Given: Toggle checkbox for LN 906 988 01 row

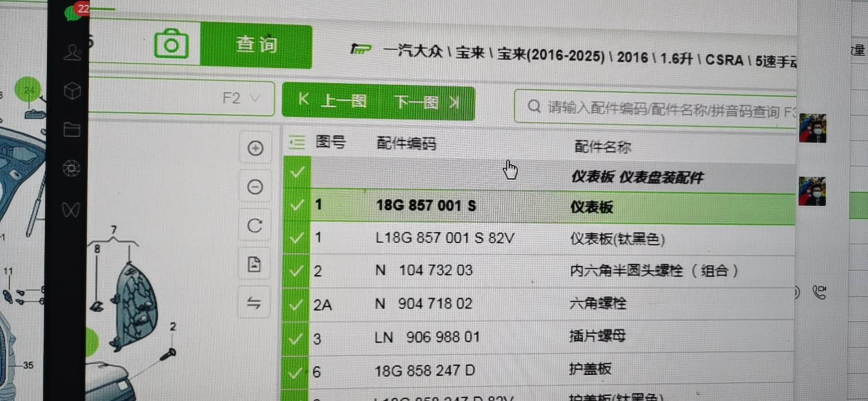Looking at the screenshot, I should tap(295, 339).
